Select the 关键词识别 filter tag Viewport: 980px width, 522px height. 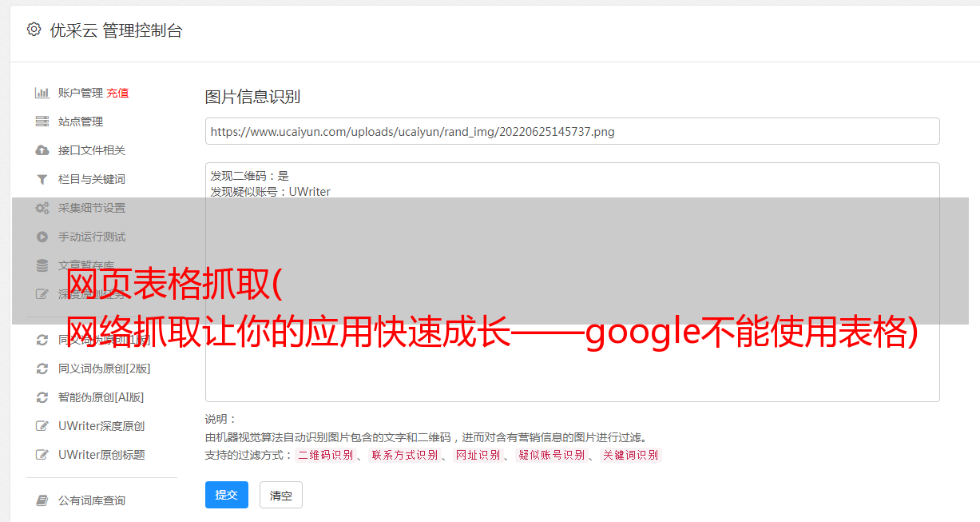click(x=630, y=455)
